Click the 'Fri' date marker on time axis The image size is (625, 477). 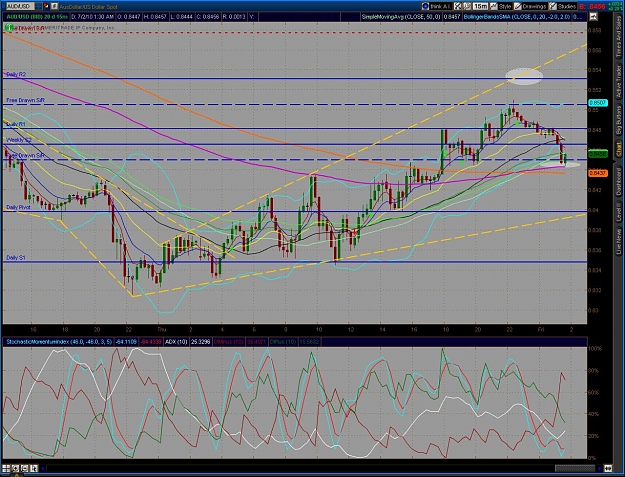click(540, 330)
